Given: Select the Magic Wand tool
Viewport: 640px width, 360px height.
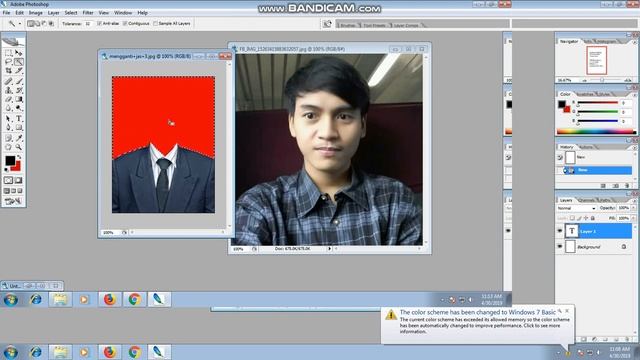Looking at the screenshot, I should click(19, 62).
